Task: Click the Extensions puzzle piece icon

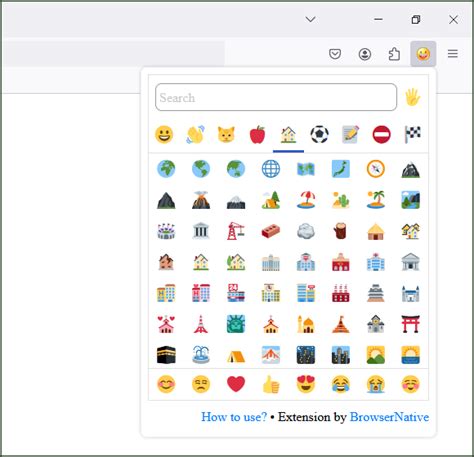Action: pos(394,54)
